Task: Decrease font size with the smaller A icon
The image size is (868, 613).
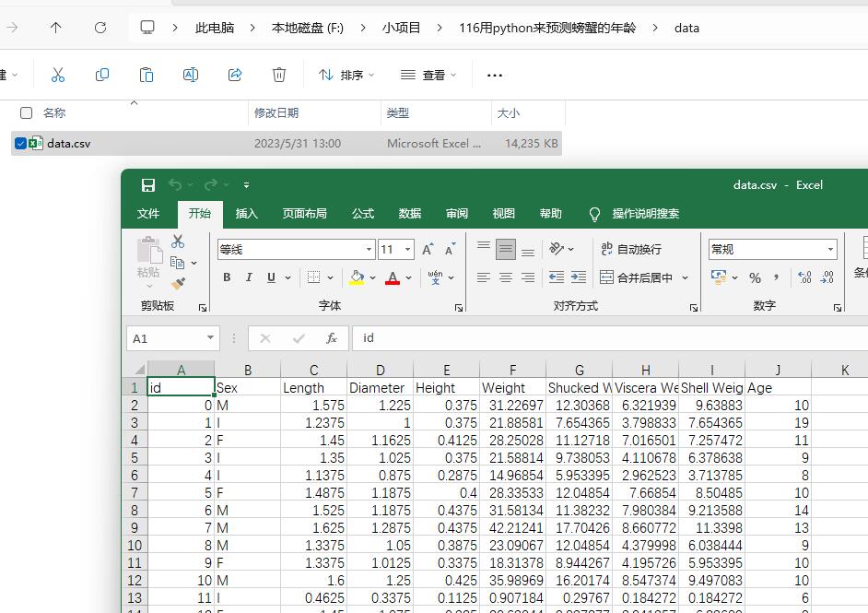Action: pos(450,250)
